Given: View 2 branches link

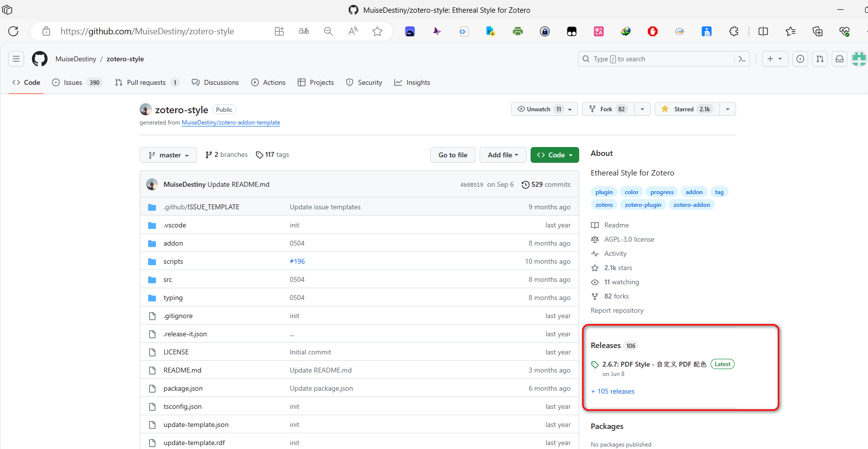Looking at the screenshot, I should point(226,154).
